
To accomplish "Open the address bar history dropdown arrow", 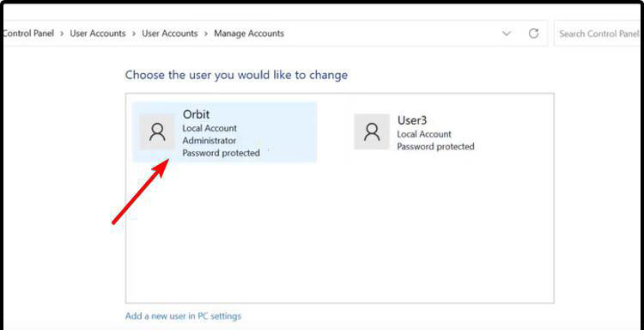I will pos(507,34).
